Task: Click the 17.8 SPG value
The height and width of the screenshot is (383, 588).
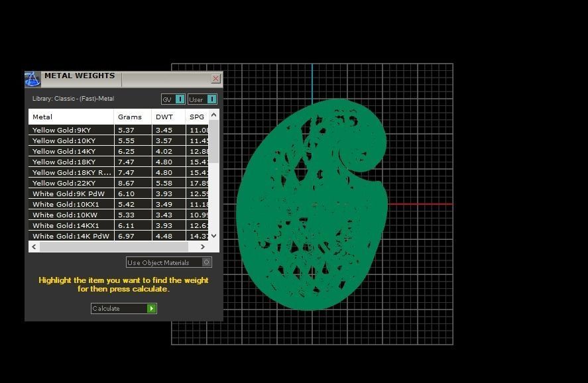Action: (x=199, y=184)
